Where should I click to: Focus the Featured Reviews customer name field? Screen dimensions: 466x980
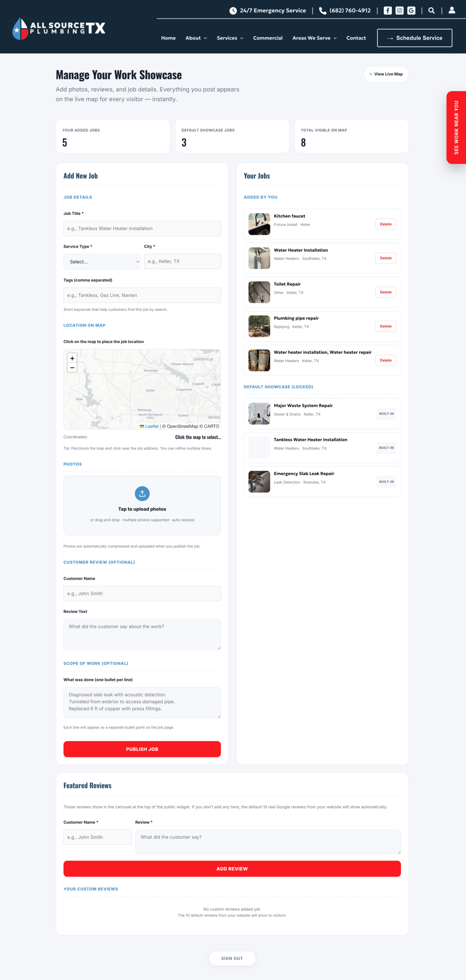[x=98, y=837]
